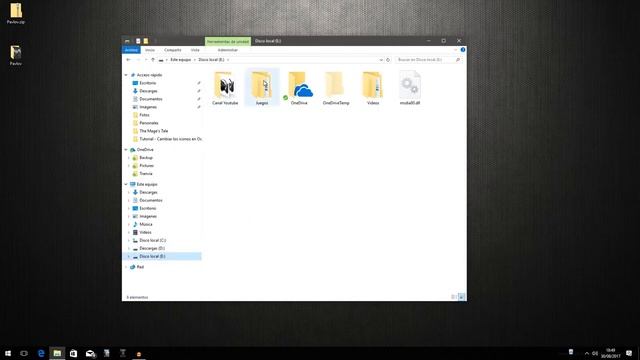Screen dimensions: 640x360
Task: Open the OneDrive folder in file pane
Action: 299,87
